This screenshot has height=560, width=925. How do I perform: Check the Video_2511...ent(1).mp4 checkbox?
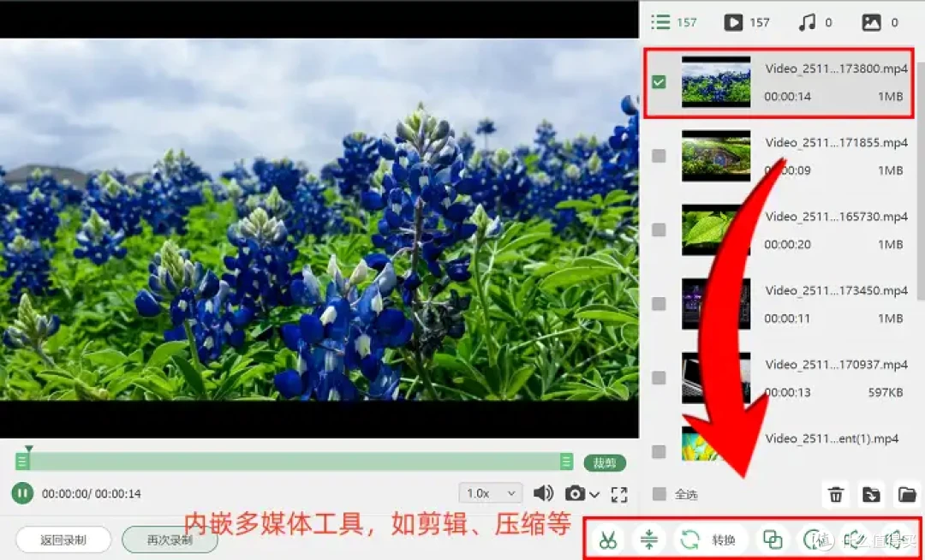(659, 451)
